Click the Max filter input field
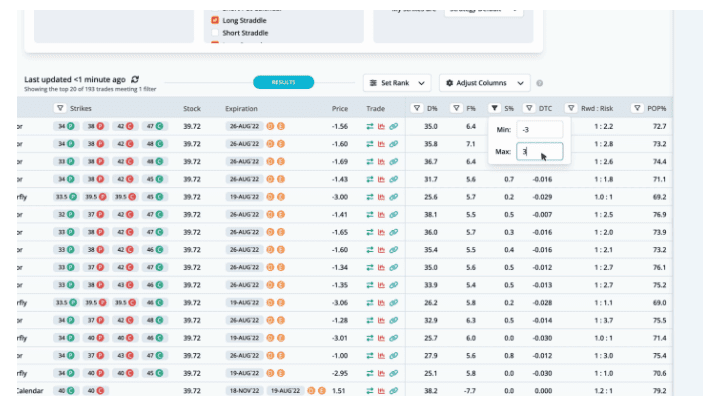 [540, 152]
